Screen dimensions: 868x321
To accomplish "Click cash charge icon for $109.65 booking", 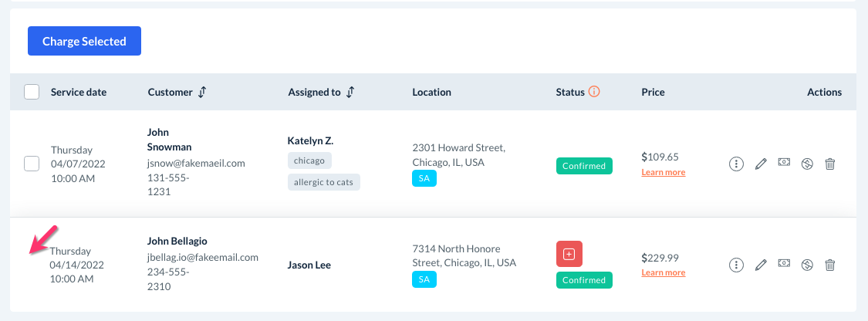I will click(784, 163).
